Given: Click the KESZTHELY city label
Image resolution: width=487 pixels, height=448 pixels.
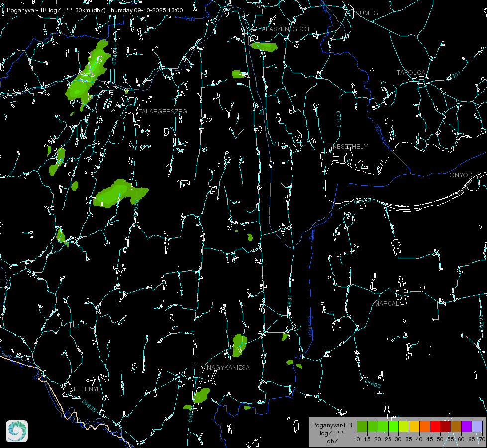Looking at the screenshot, I should (350, 146).
